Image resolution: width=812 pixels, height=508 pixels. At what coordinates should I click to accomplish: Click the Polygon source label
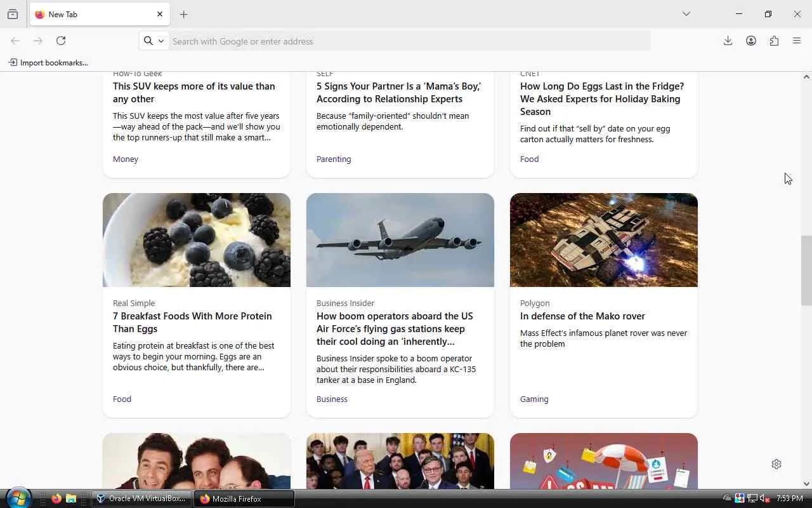click(x=535, y=303)
